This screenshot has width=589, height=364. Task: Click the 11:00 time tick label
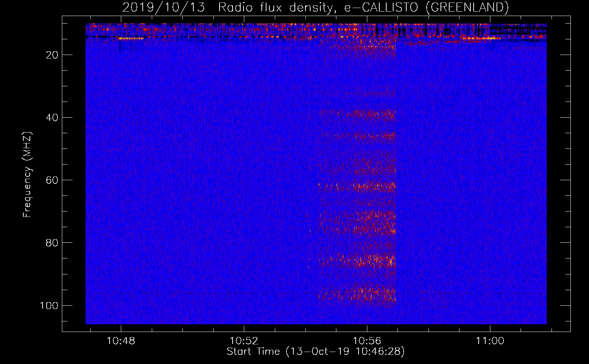(490, 341)
